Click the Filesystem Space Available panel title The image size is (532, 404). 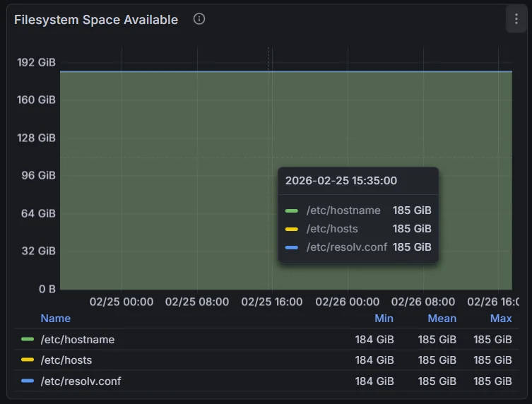coord(96,20)
